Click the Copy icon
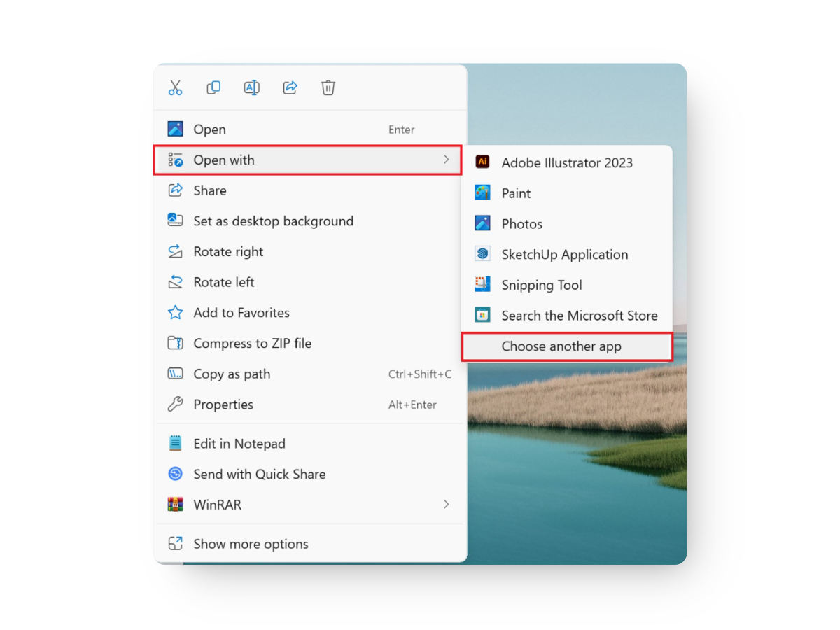This screenshot has width=840, height=630. tap(213, 87)
